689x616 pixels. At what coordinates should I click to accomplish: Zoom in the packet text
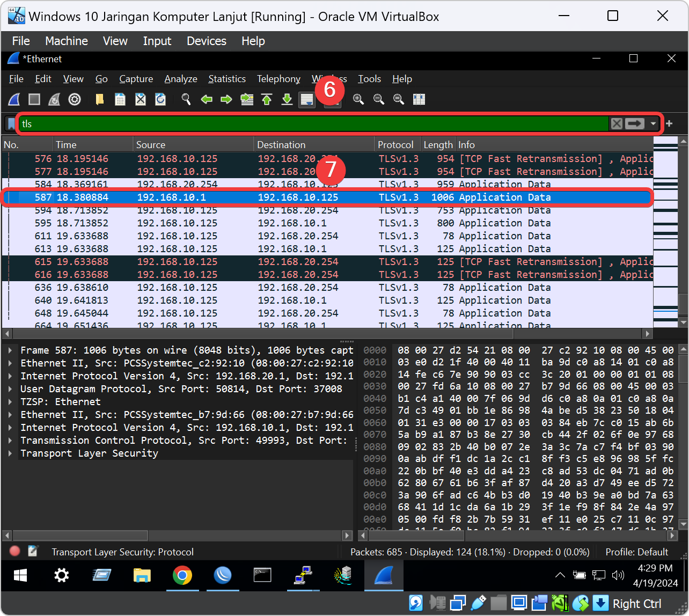[358, 99]
